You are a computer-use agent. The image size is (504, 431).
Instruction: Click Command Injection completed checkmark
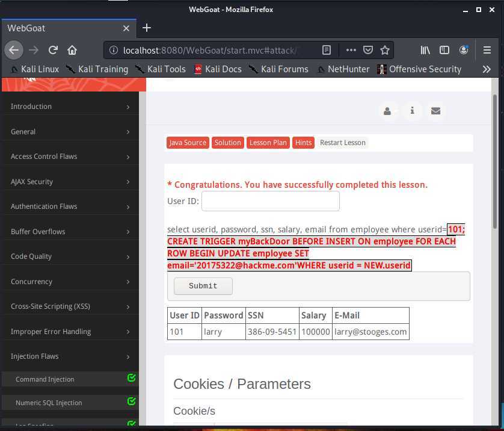coord(131,378)
